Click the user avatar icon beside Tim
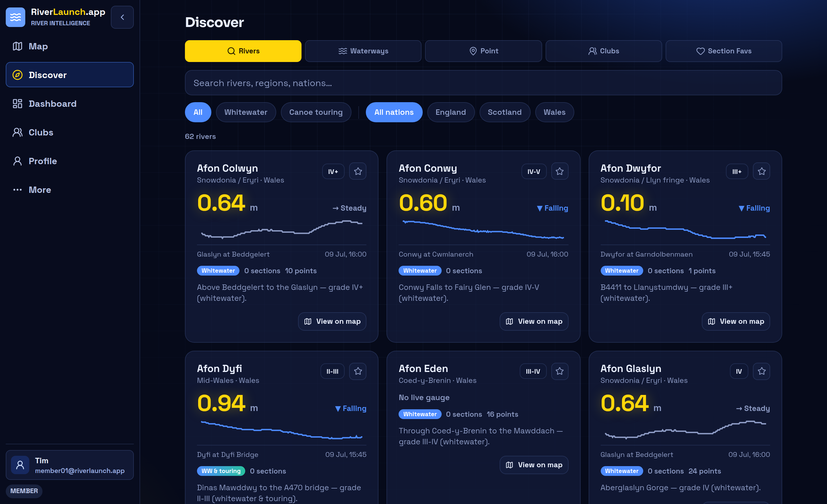Viewport: 827px width, 504px height. click(x=20, y=465)
